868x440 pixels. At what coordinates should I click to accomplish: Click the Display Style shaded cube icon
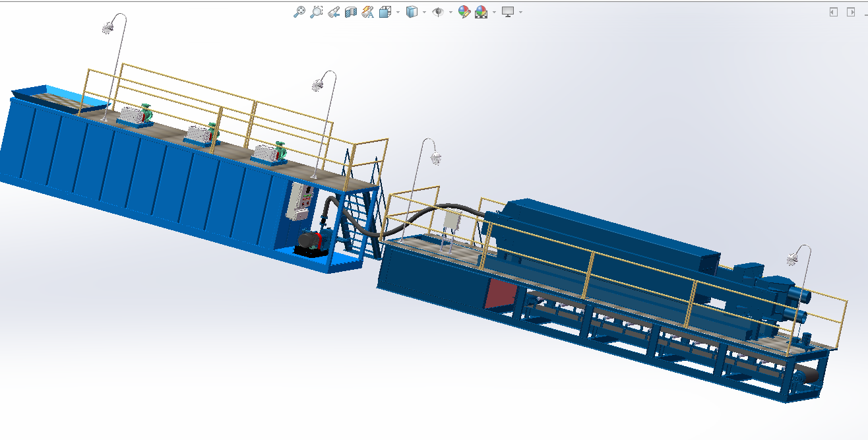412,12
